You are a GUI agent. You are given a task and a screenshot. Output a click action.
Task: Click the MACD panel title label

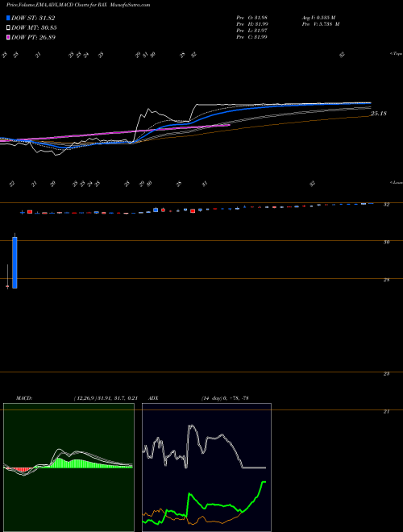(x=23, y=398)
